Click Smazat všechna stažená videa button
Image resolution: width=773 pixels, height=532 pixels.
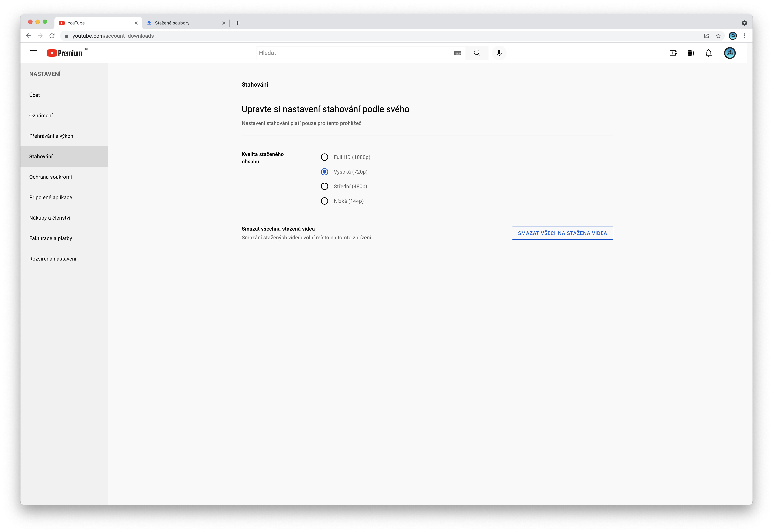click(562, 233)
